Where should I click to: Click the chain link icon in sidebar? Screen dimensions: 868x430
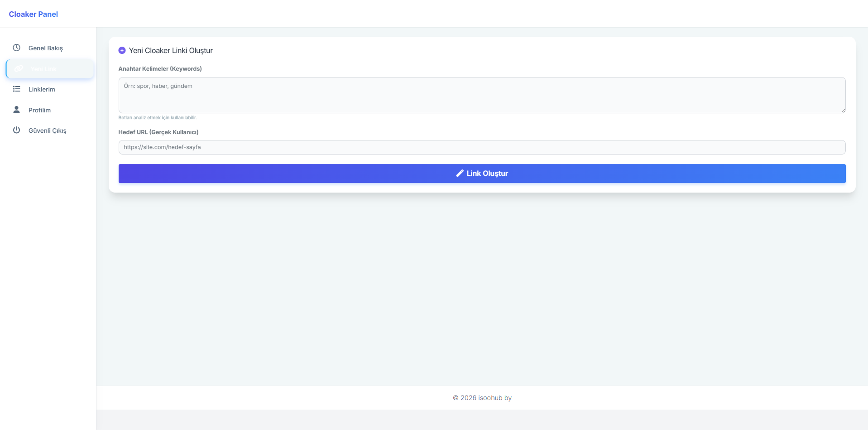click(x=19, y=69)
